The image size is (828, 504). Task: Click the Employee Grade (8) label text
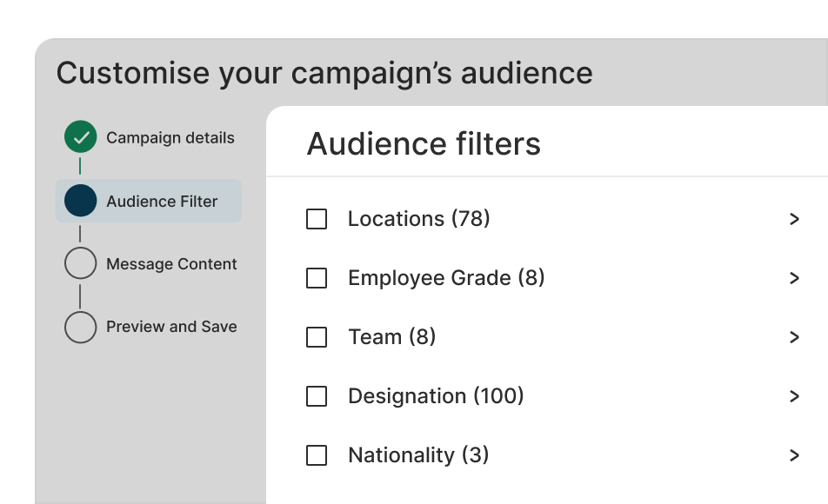point(446,277)
